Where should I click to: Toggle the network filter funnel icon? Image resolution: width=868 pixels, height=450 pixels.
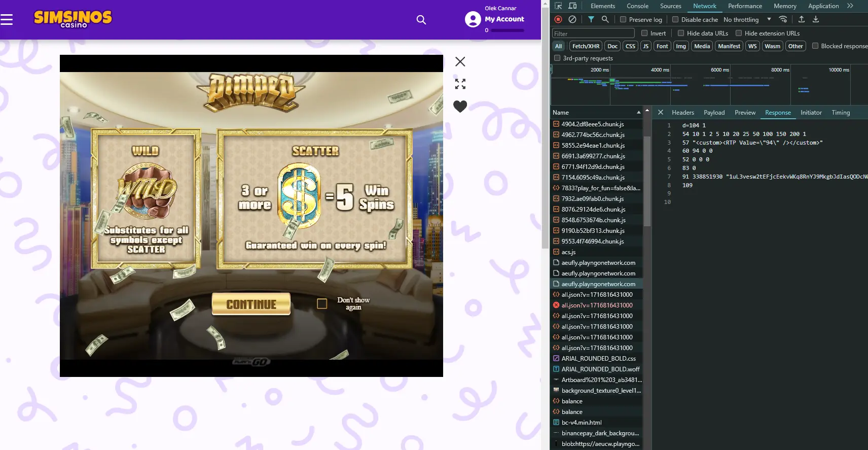tap(591, 19)
